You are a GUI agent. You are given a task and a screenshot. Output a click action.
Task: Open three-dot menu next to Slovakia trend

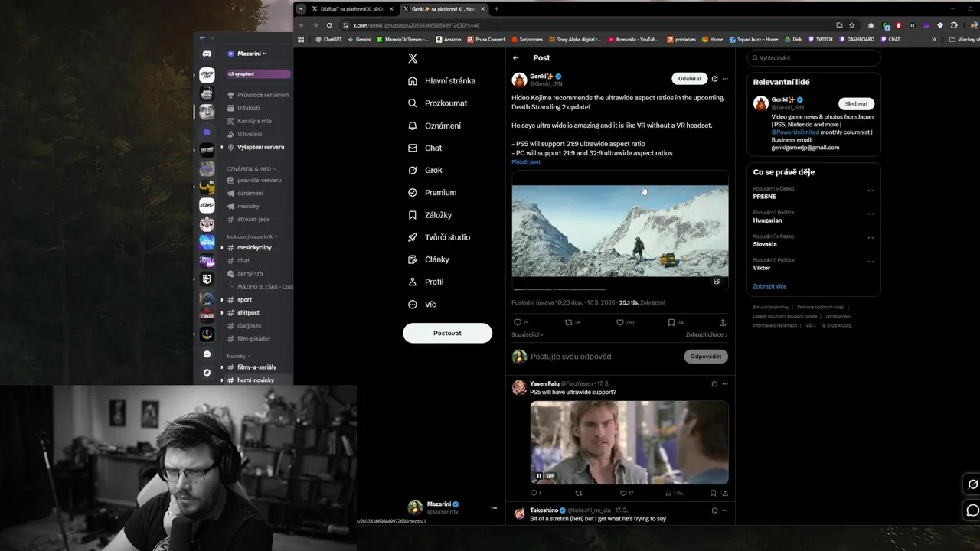coord(871,238)
